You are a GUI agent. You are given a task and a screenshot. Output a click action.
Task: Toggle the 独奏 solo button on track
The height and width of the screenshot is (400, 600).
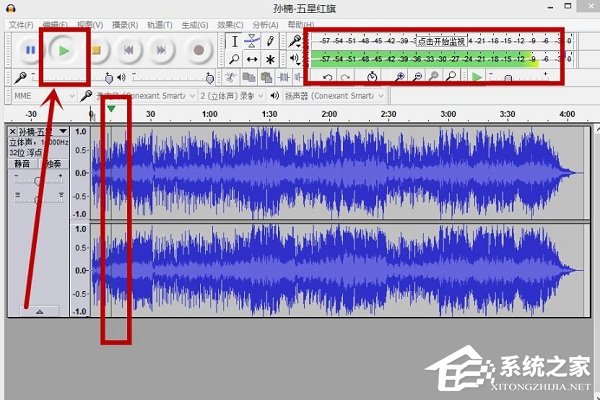coord(53,164)
